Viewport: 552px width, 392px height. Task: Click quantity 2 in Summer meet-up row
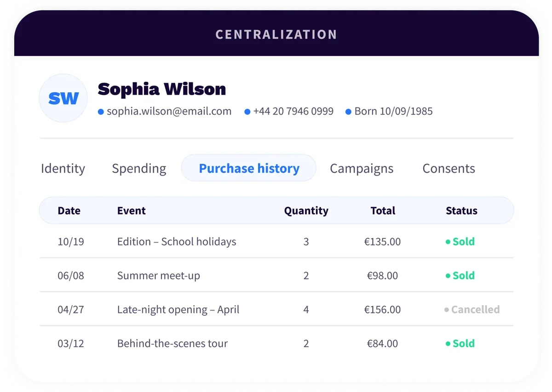pos(306,276)
